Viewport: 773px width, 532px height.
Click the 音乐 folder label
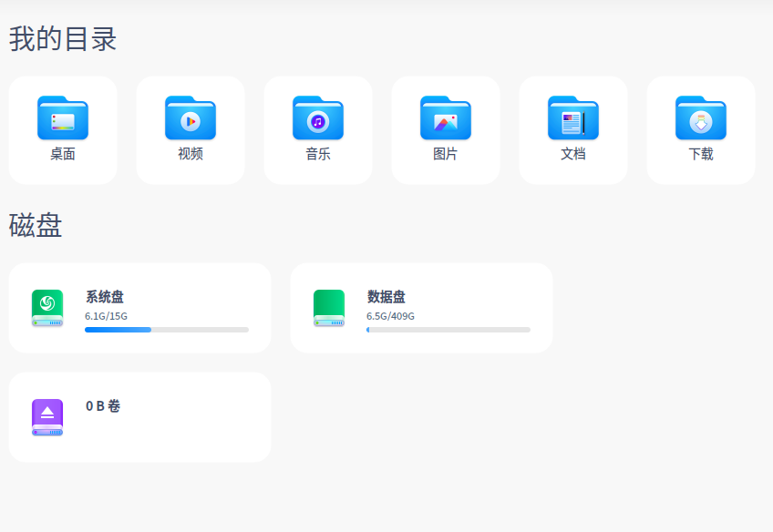point(318,154)
